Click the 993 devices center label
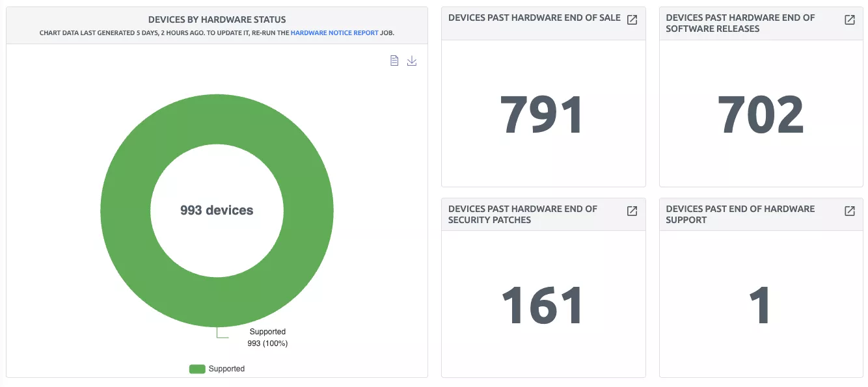Image resolution: width=868 pixels, height=387 pixels. (x=217, y=210)
